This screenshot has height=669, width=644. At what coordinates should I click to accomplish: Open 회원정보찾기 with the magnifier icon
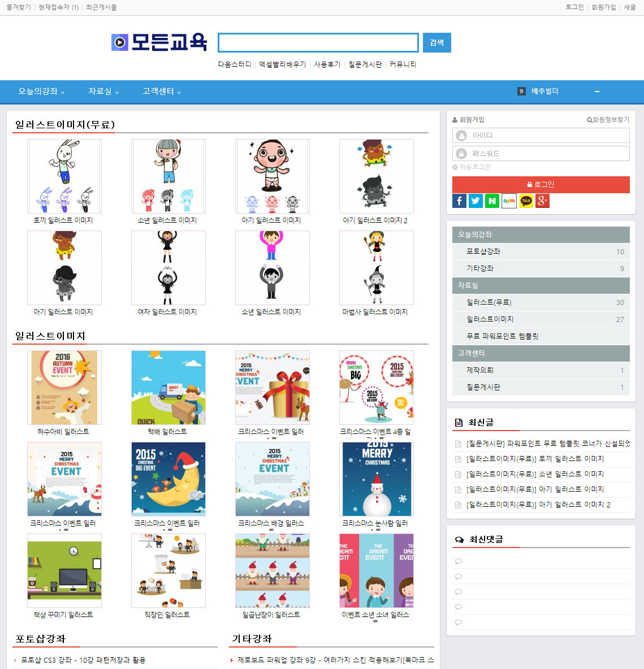[x=608, y=120]
